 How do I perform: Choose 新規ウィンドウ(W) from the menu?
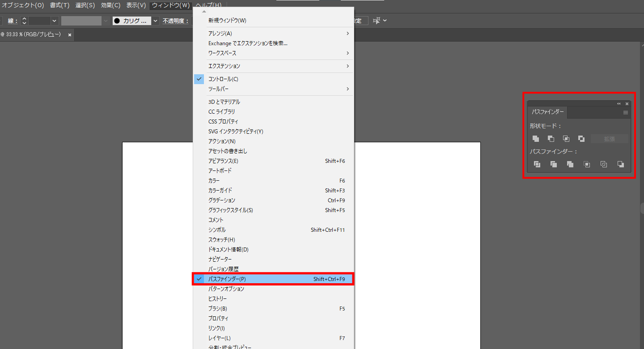coord(273,21)
